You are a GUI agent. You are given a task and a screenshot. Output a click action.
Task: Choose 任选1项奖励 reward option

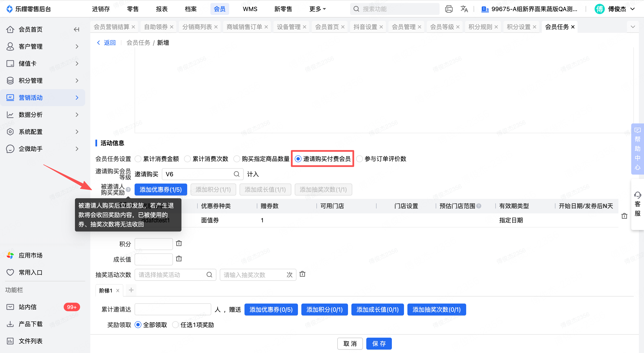point(175,325)
